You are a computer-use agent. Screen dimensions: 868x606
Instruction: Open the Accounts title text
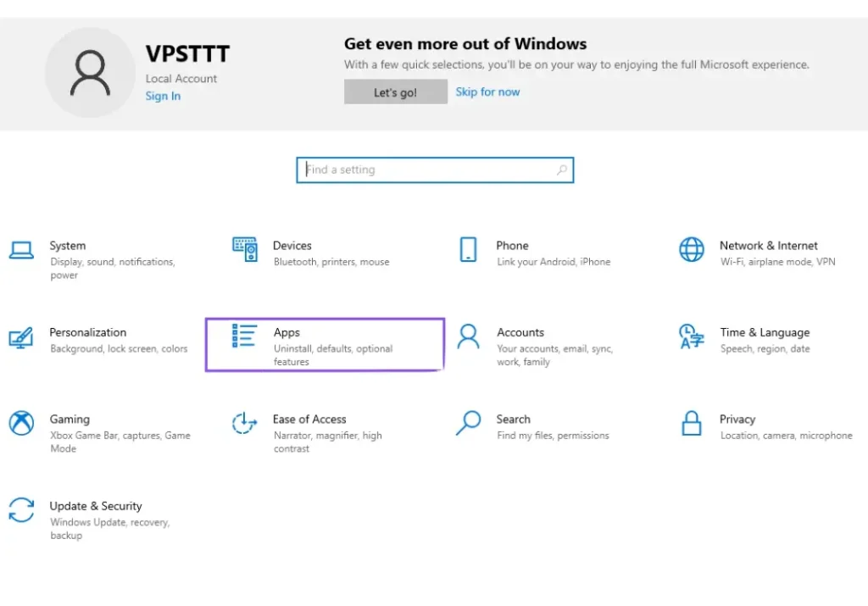tap(520, 332)
